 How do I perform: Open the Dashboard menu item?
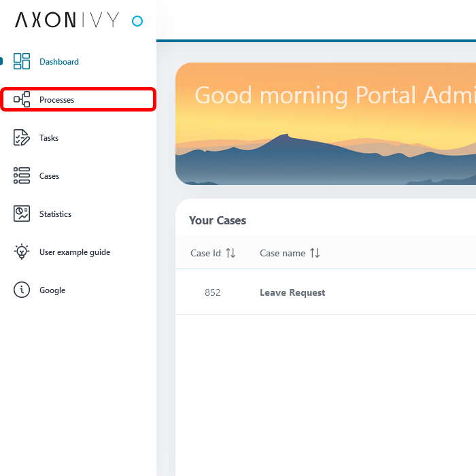pos(78,61)
